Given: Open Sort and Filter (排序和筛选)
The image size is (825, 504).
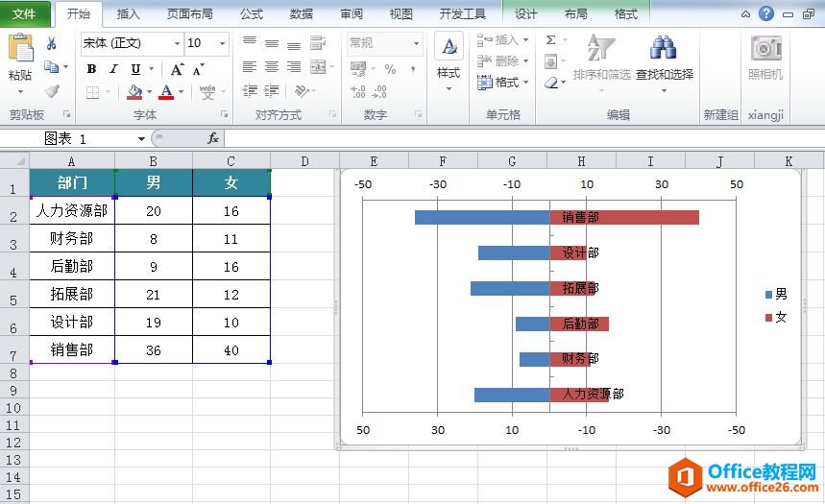Looking at the screenshot, I should click(x=602, y=62).
